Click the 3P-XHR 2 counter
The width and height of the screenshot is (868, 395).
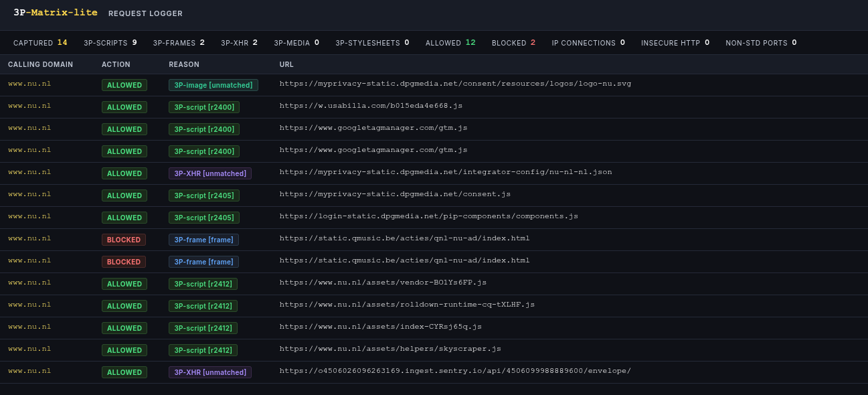[239, 43]
